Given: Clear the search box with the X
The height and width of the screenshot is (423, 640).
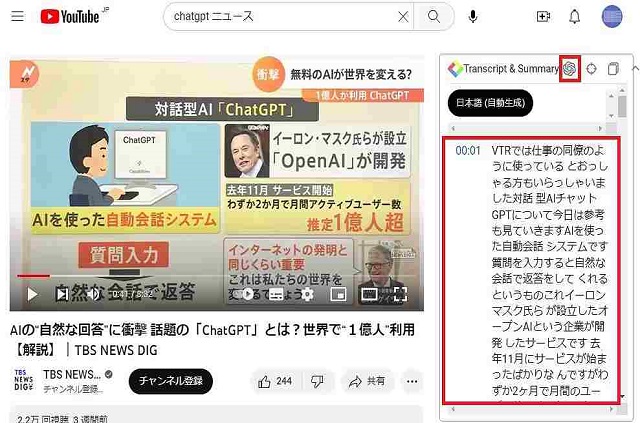Looking at the screenshot, I should [403, 17].
